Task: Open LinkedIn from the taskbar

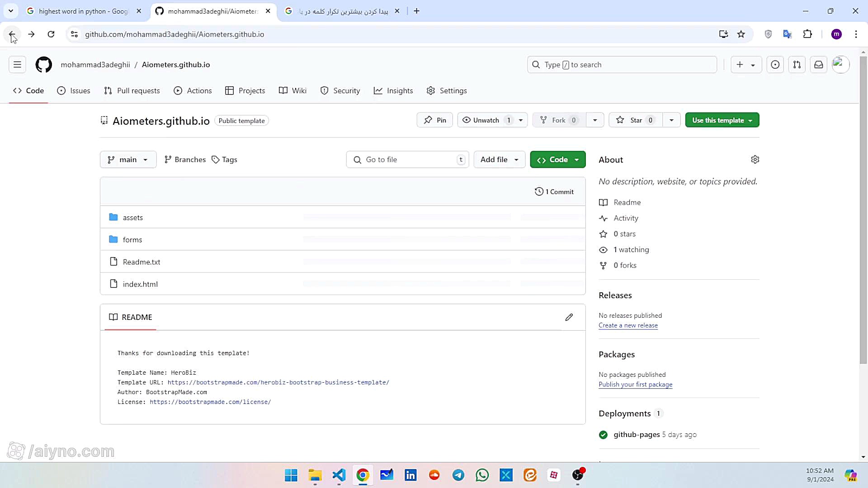Action: click(x=410, y=475)
